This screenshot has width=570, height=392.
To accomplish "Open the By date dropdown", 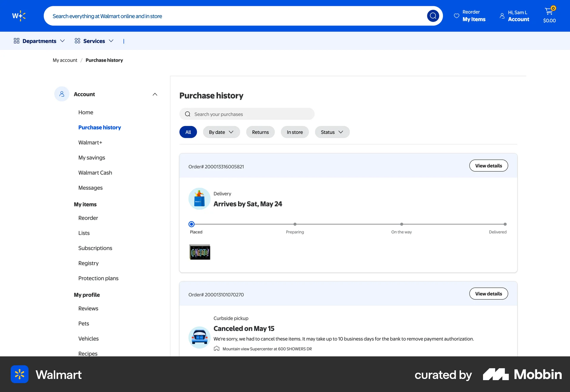I will coord(221,132).
